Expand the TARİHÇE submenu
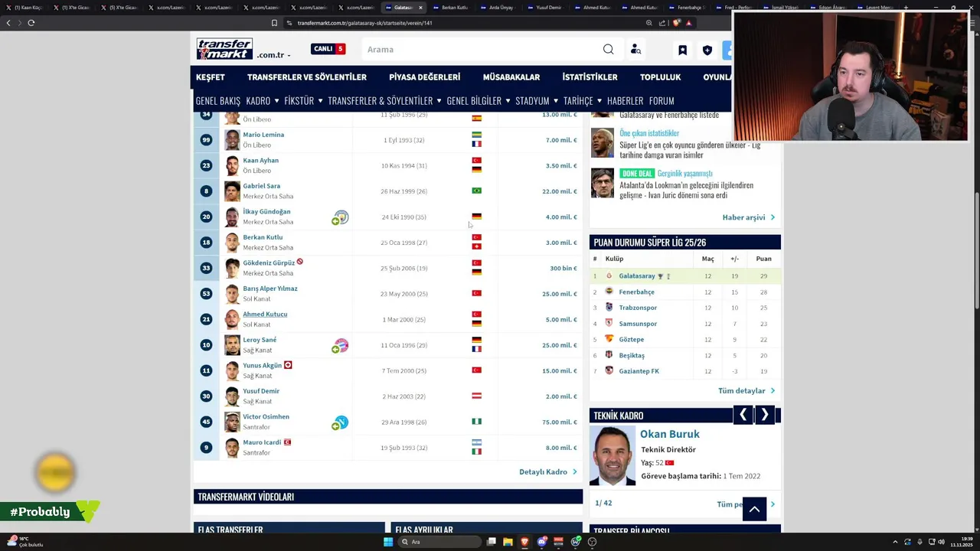The width and height of the screenshot is (980, 551). click(582, 100)
